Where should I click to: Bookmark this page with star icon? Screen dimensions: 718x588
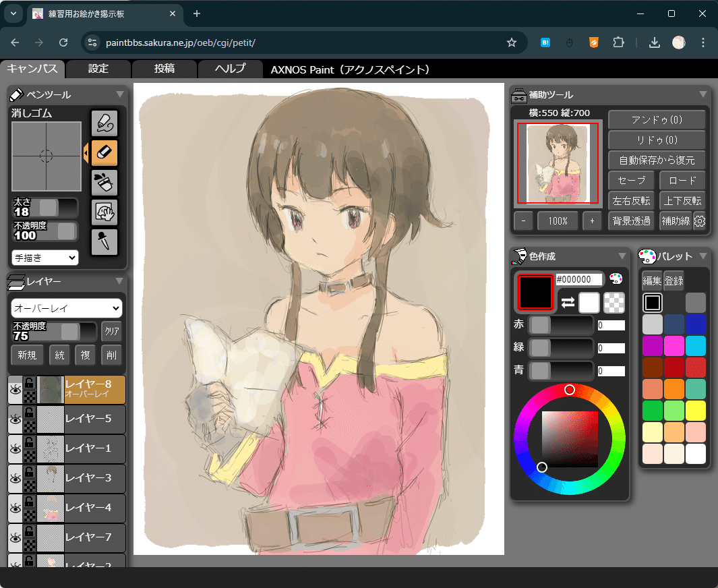[512, 42]
